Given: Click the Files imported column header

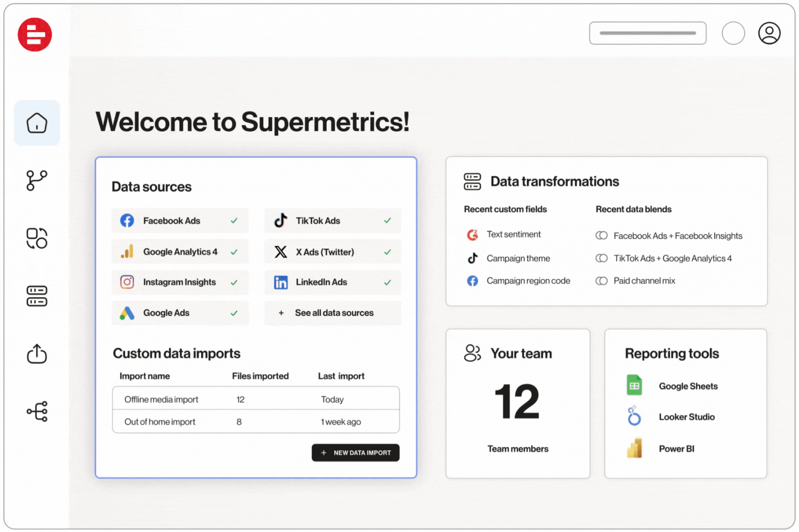Looking at the screenshot, I should click(260, 376).
